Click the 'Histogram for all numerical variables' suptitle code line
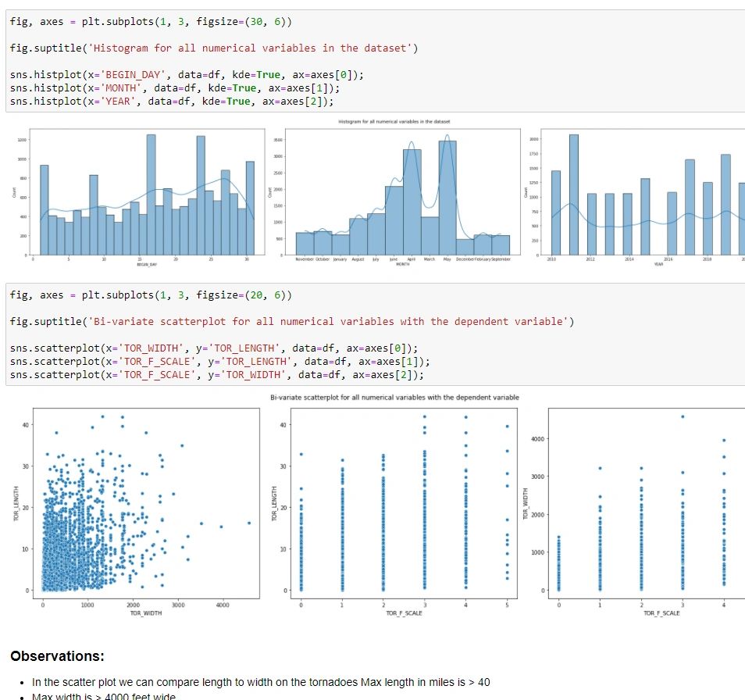This screenshot has height=700, width=745. coord(215,48)
